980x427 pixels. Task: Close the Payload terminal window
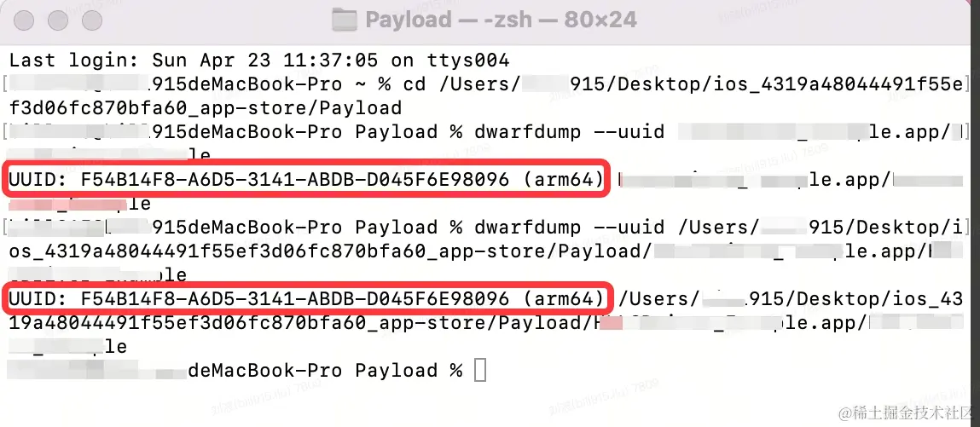[24, 20]
